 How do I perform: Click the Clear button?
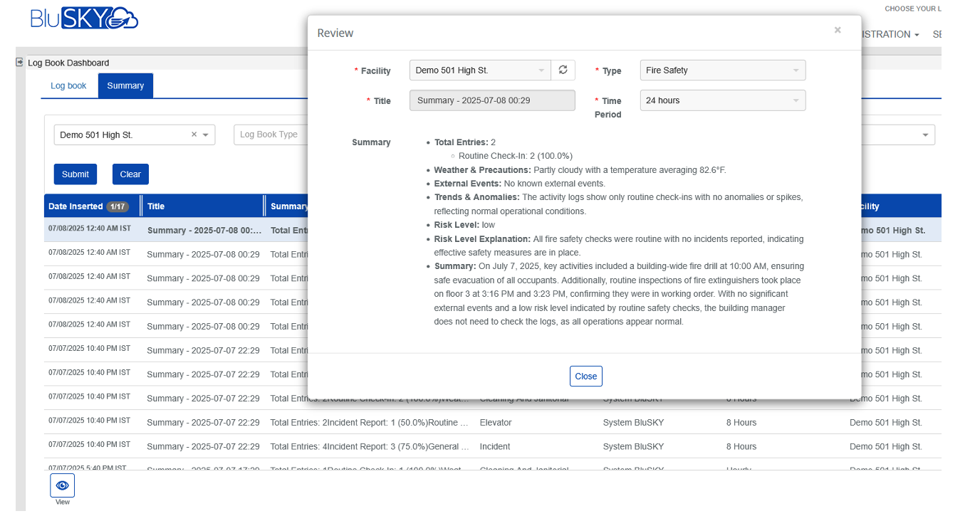pos(130,174)
